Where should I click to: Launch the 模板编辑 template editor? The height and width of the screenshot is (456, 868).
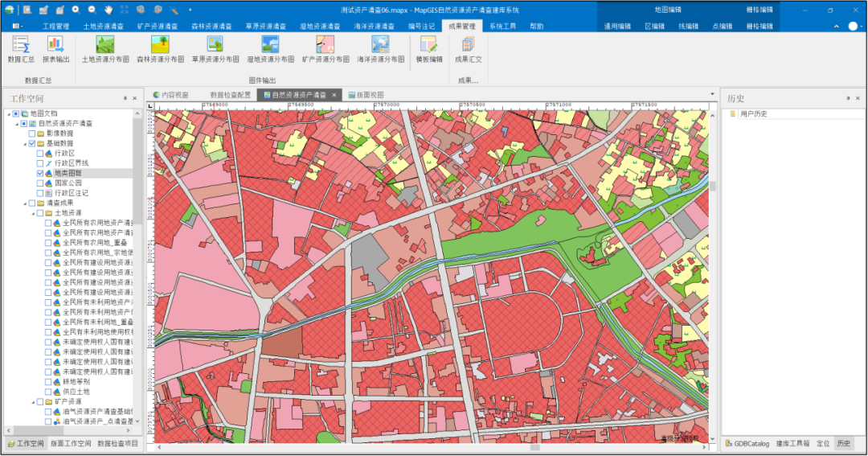[428, 45]
